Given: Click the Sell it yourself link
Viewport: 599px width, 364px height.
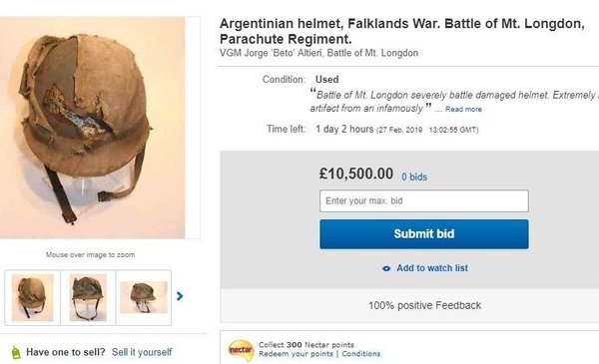Looking at the screenshot, I should [x=142, y=352].
